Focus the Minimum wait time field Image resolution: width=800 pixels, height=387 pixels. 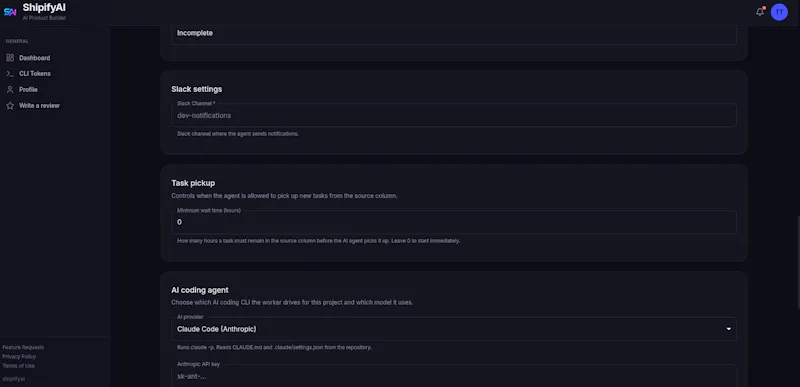[454, 222]
